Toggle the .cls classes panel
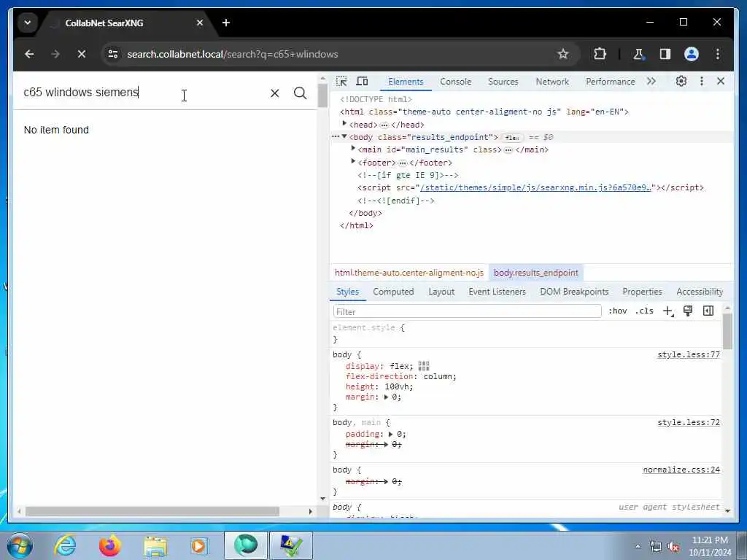The width and height of the screenshot is (747, 560). coord(644,311)
